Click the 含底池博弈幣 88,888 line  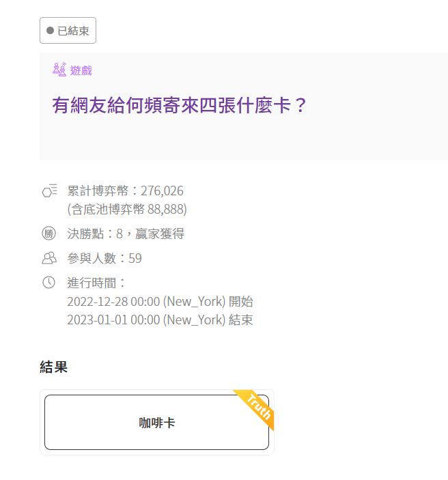[126, 209]
